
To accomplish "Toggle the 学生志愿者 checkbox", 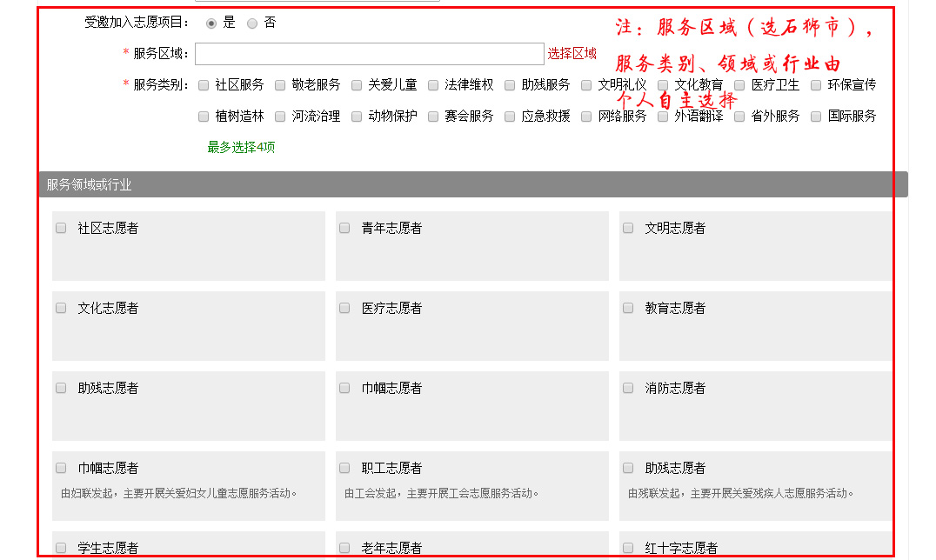I will 61,548.
